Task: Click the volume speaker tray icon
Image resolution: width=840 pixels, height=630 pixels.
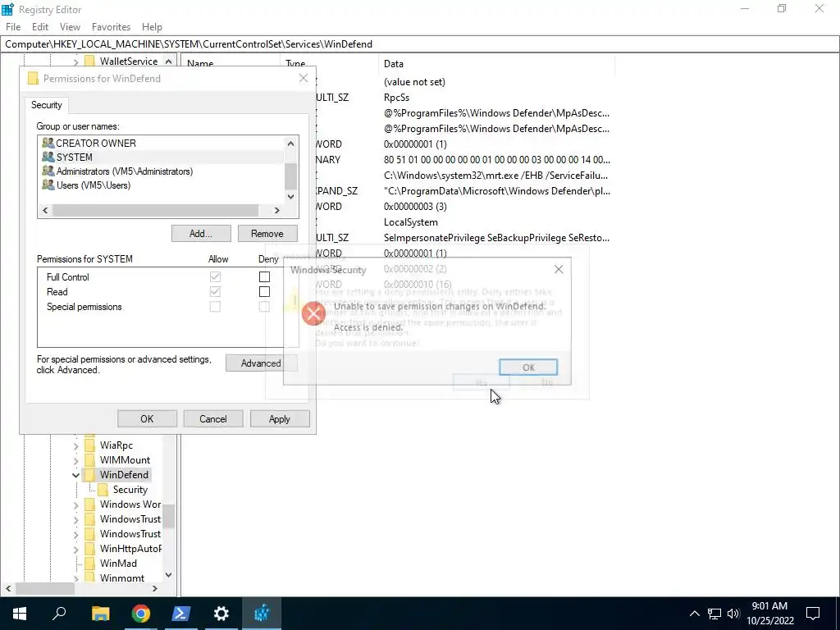Action: click(733, 614)
